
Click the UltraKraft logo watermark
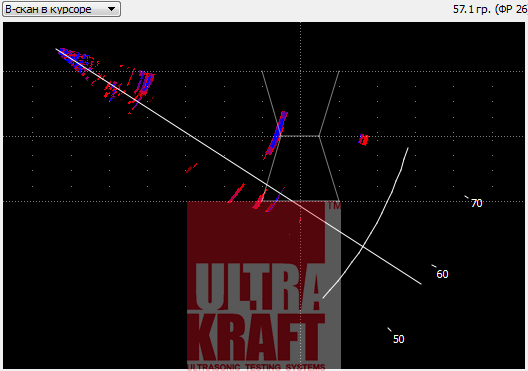point(264,285)
